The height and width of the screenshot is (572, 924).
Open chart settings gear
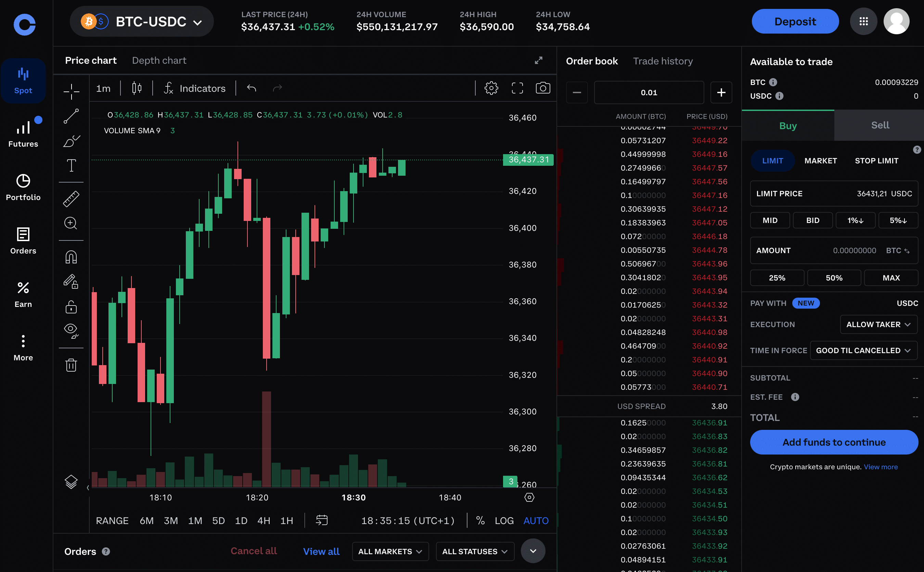point(491,88)
